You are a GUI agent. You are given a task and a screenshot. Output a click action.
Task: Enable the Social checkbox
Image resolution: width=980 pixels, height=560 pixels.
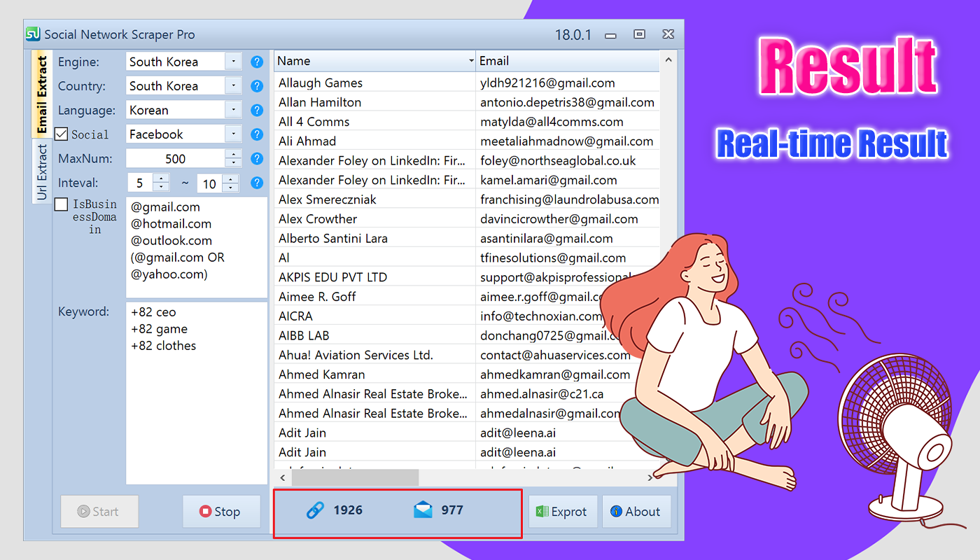point(60,134)
